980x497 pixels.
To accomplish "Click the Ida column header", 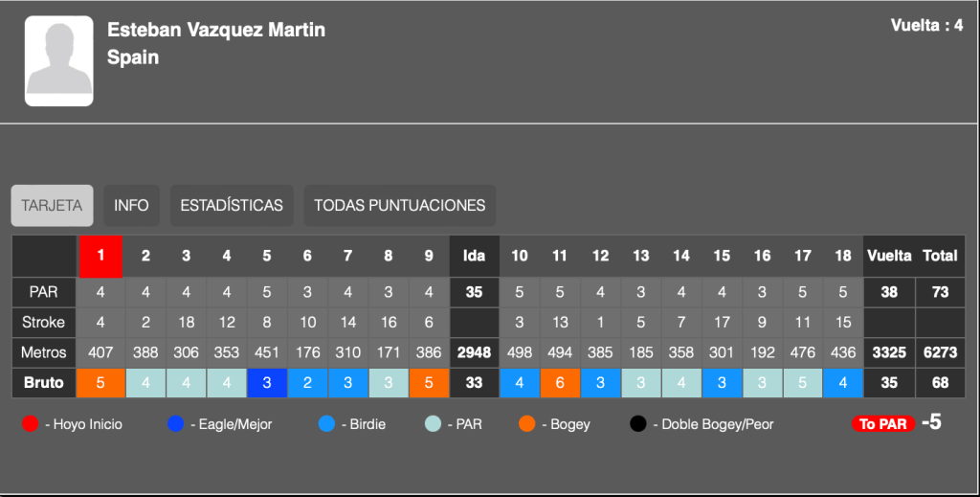I will 474,256.
